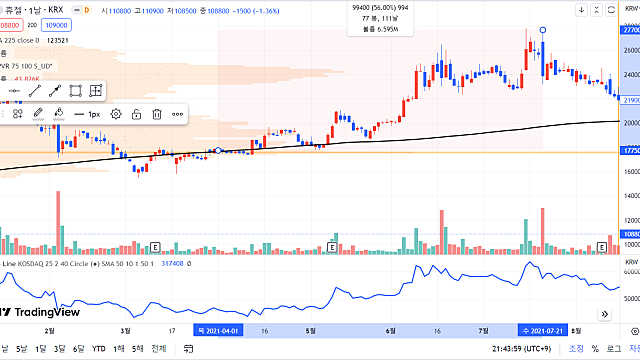
Task: Click the downward arrow button top right
Action: [x=582, y=10]
